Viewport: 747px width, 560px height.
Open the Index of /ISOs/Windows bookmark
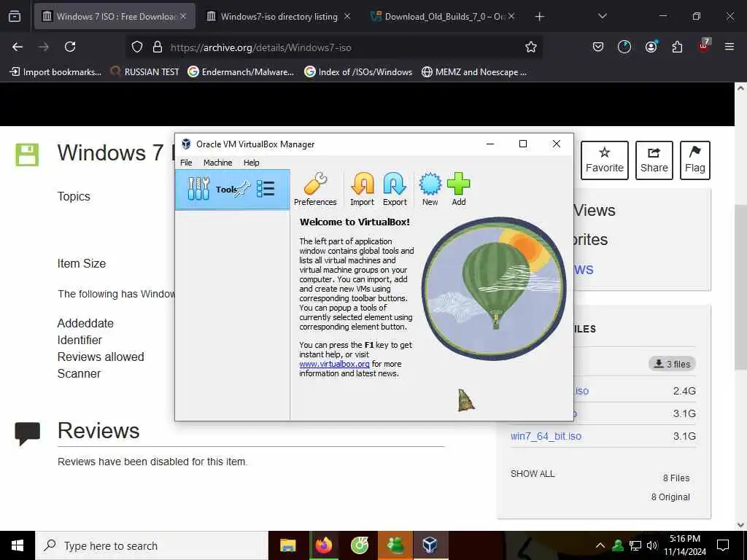coord(358,72)
